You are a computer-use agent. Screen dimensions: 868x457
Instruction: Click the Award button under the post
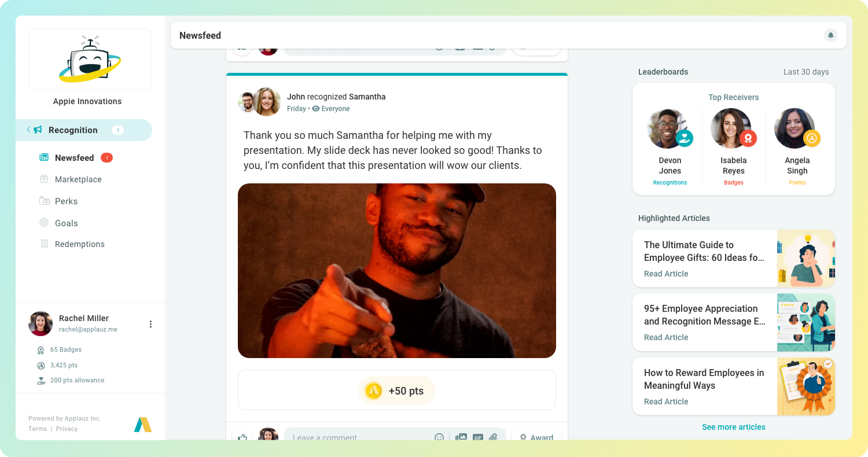tap(536, 437)
